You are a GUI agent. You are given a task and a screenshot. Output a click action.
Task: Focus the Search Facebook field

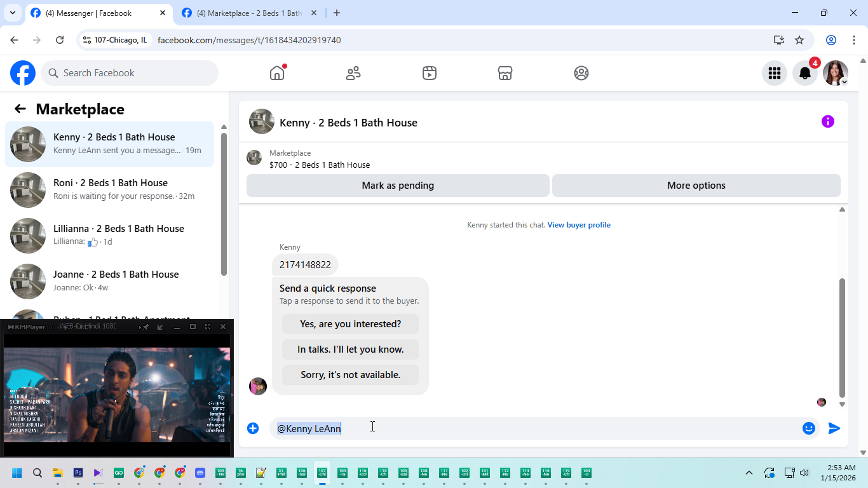(130, 73)
